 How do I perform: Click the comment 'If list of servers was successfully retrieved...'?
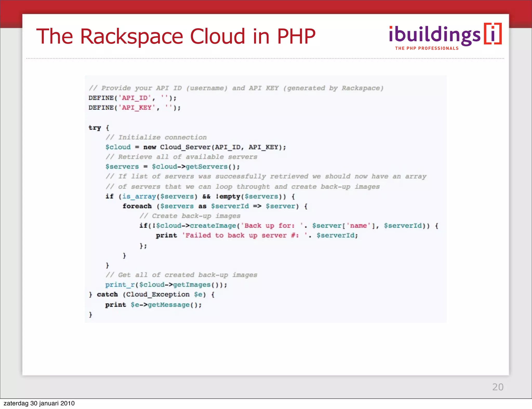click(x=266, y=176)
